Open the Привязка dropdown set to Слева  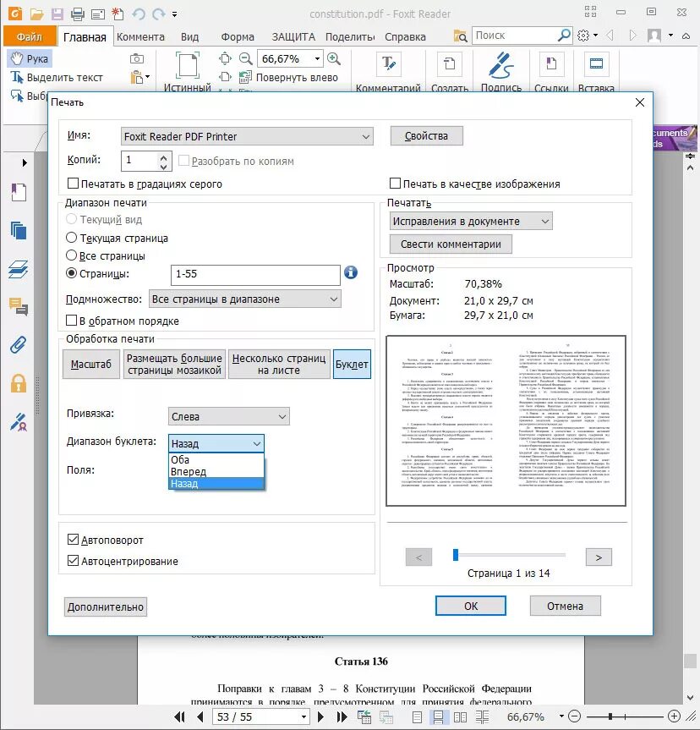click(228, 416)
